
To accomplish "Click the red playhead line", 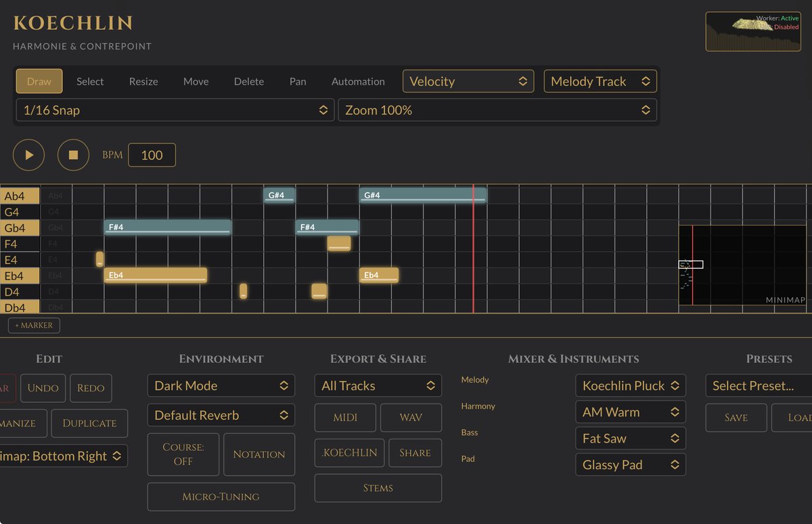I will [x=473, y=248].
